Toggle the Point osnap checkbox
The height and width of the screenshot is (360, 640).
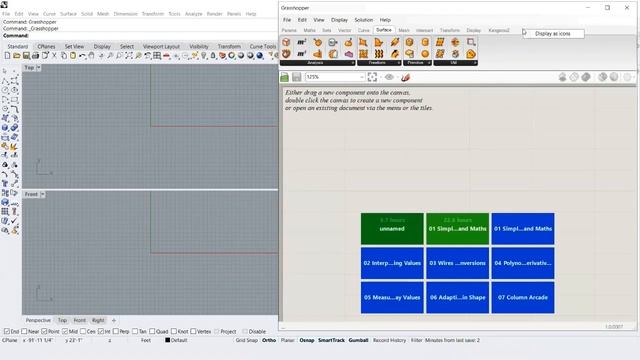coord(44,331)
